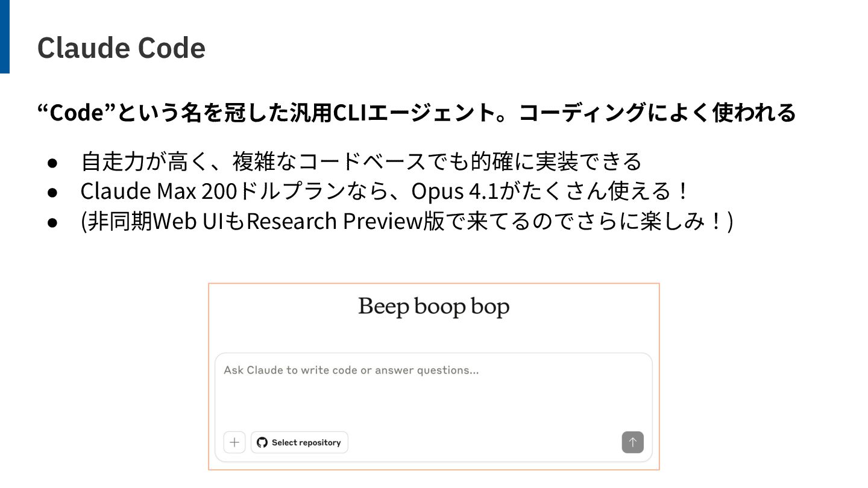Click the bold subtitle about CLIエージェント
Image resolution: width=868 pixels, height=488 pixels.
click(417, 113)
